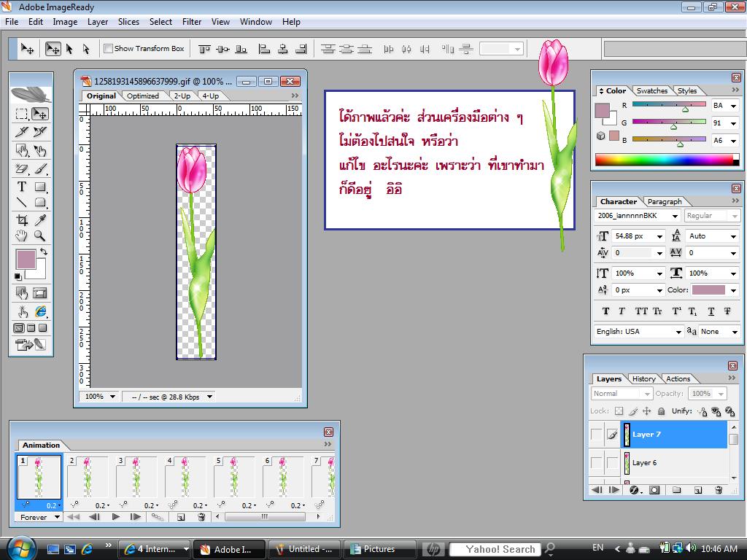This screenshot has width=747, height=560.
Task: Select the Hand tool
Action: point(21,236)
